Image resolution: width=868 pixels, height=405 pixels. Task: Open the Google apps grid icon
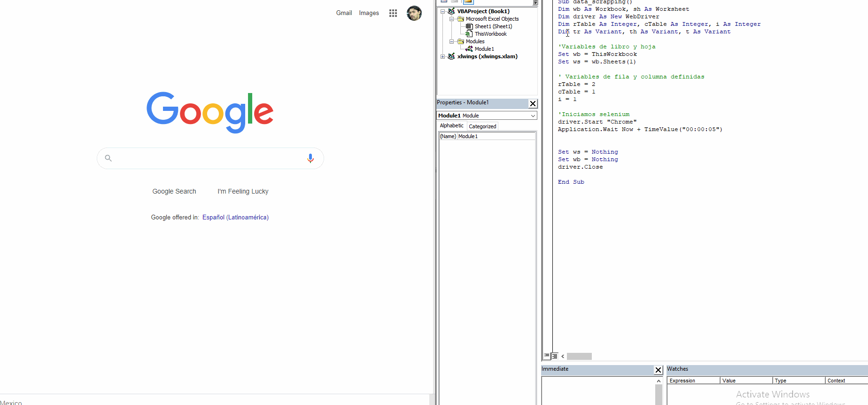[x=393, y=13]
